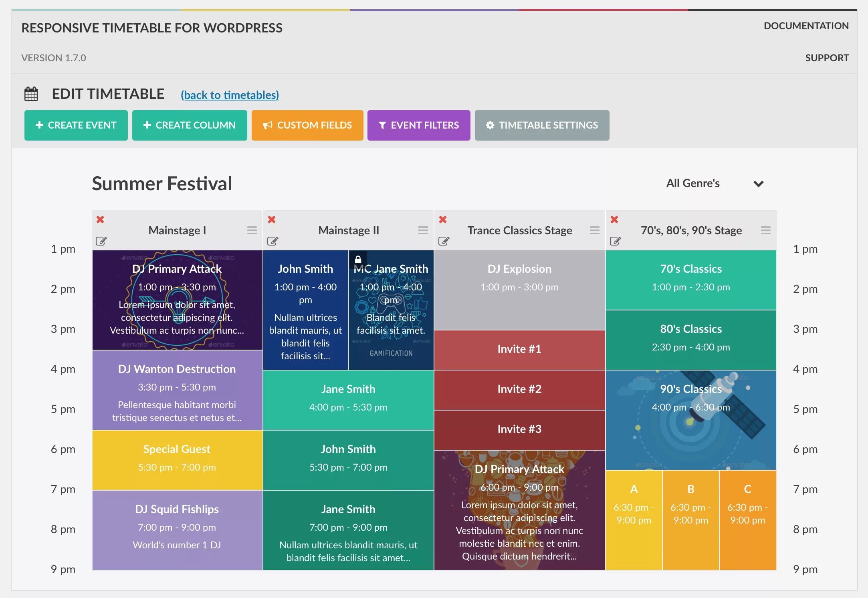Click the Mainstage I reorder handle
The width and height of the screenshot is (868, 598).
pos(252,230)
